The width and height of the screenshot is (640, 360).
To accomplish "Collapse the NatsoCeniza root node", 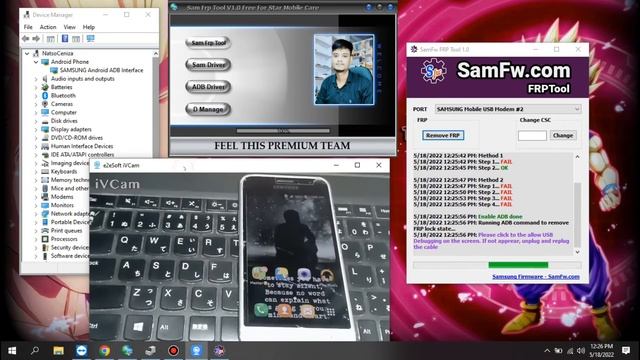I will click(x=27, y=53).
